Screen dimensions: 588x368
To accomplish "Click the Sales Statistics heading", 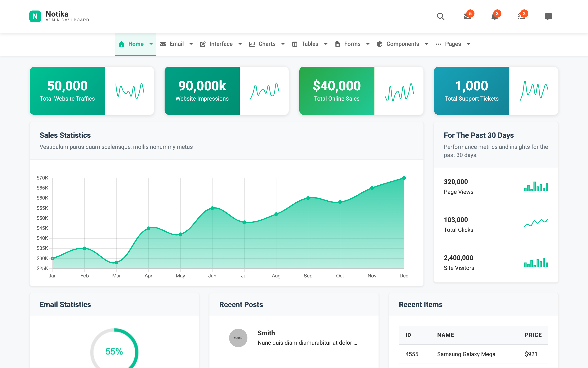I will point(65,135).
